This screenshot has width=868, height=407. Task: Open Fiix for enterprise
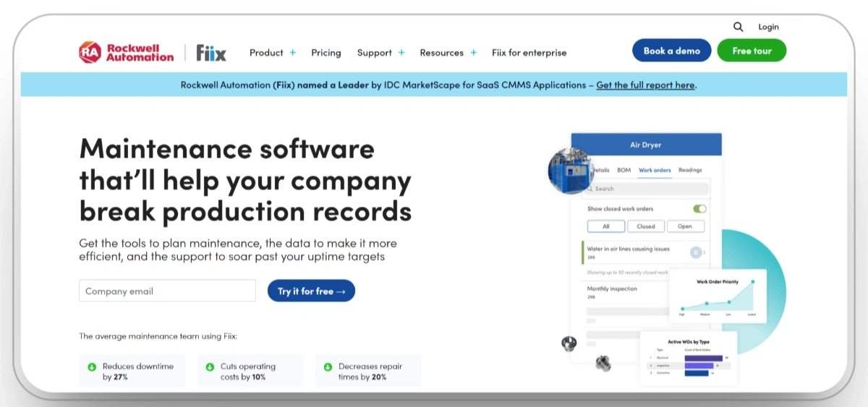(x=529, y=53)
